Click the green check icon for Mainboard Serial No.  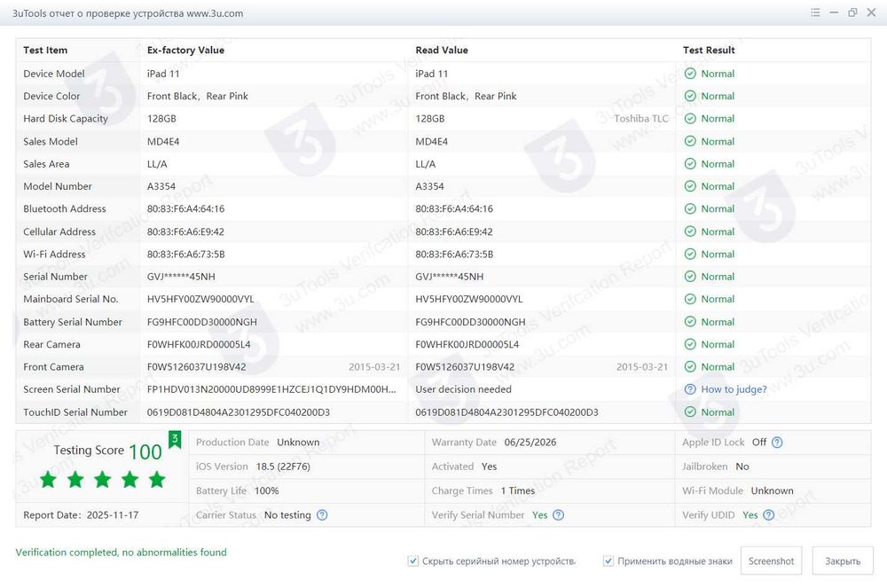690,299
